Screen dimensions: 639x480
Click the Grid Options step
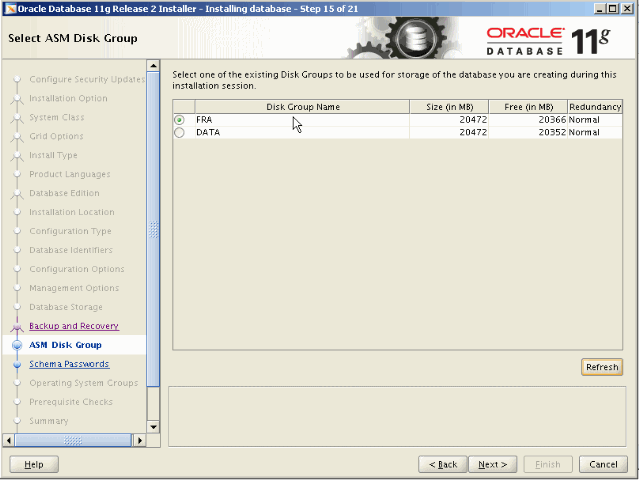pos(56,137)
